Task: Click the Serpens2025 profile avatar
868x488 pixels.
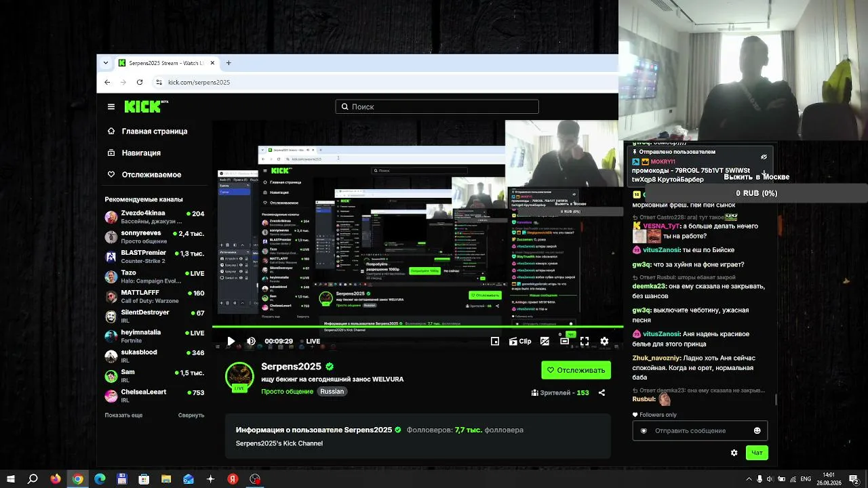Action: [x=239, y=376]
